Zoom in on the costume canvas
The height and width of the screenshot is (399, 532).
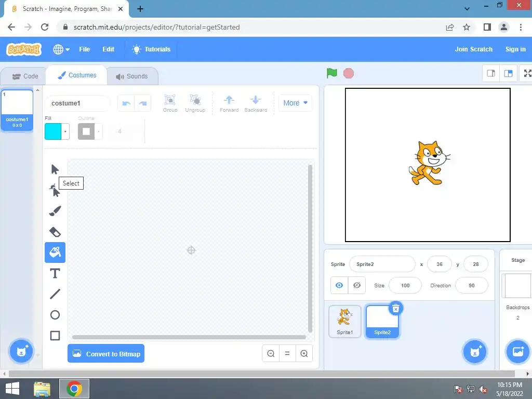(304, 353)
